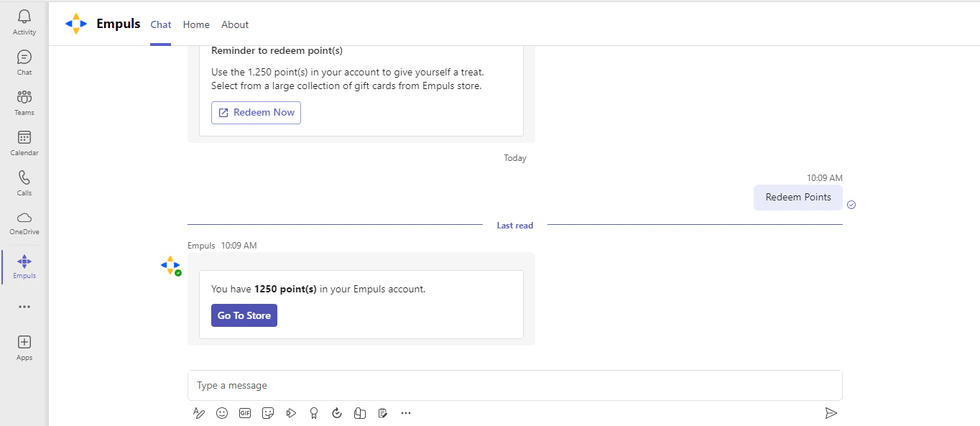Open the Emoji picker
Viewport: 980px width, 426px height.
222,413
